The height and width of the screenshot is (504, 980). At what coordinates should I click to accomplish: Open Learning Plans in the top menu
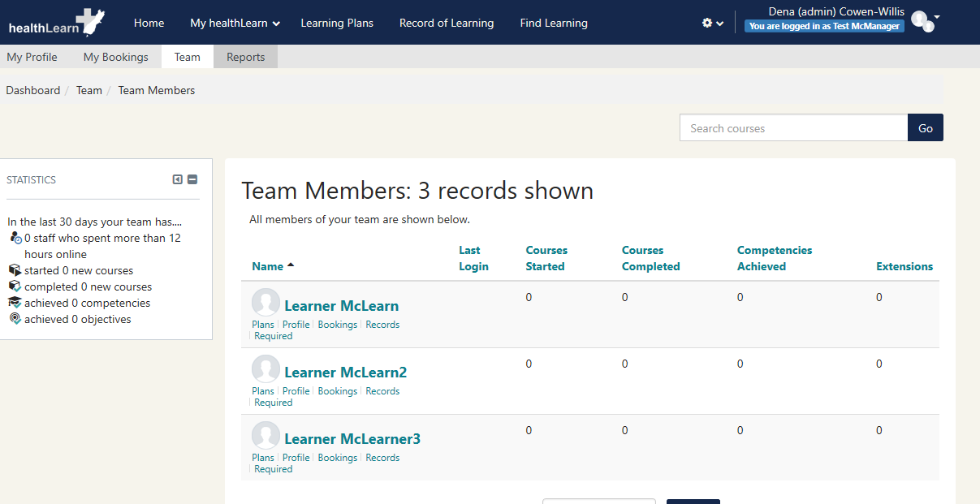tap(337, 24)
